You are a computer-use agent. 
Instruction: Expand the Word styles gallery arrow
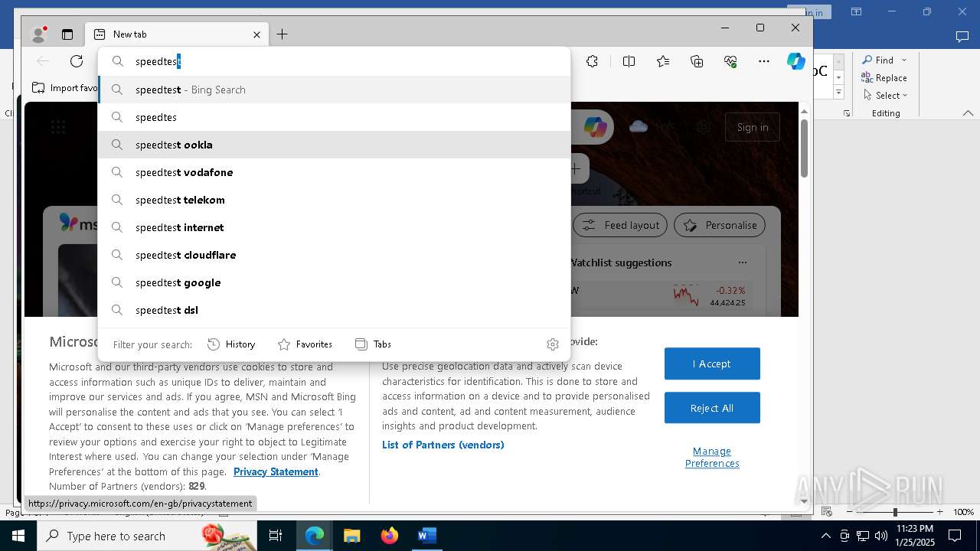pyautogui.click(x=838, y=93)
